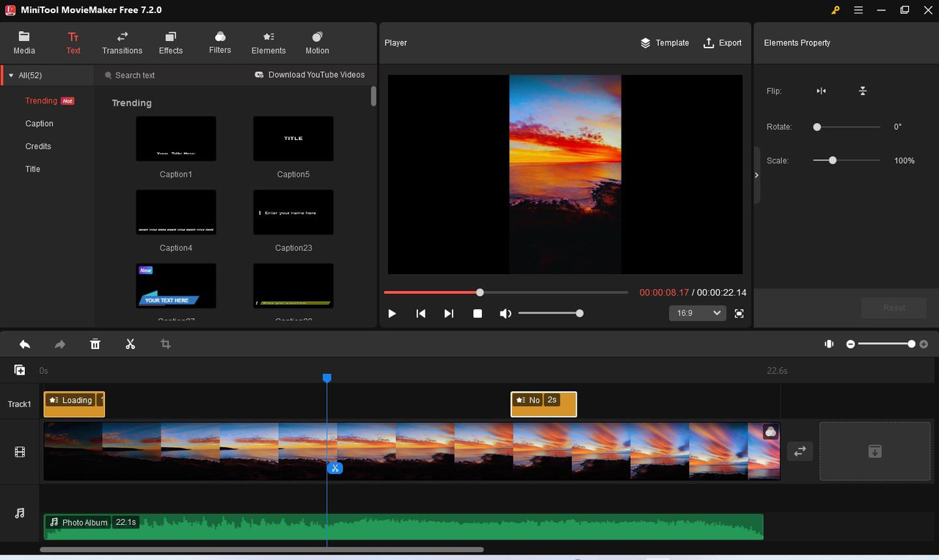Open the hamburger menu

(858, 10)
